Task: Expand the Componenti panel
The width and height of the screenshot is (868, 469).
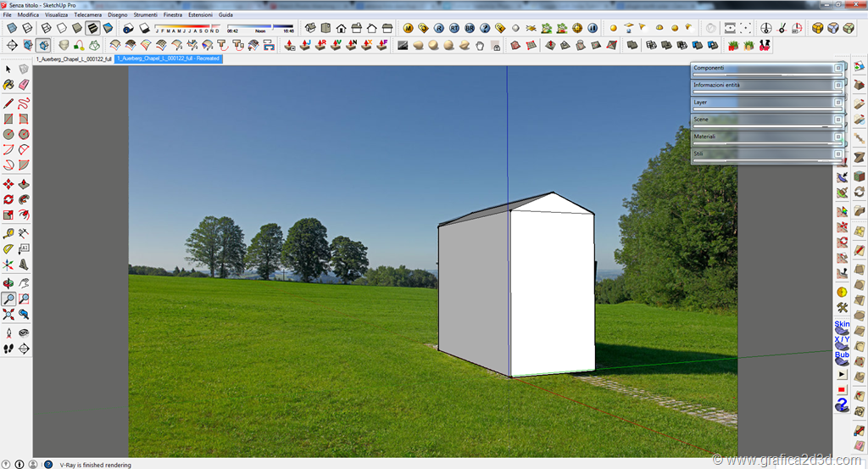Action: pos(763,68)
